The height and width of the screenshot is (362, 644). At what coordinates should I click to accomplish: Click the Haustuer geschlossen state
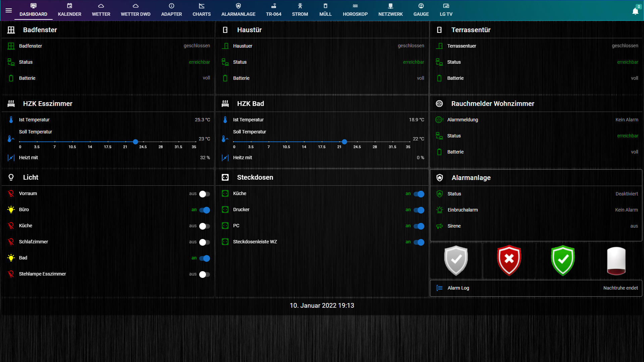[411, 46]
